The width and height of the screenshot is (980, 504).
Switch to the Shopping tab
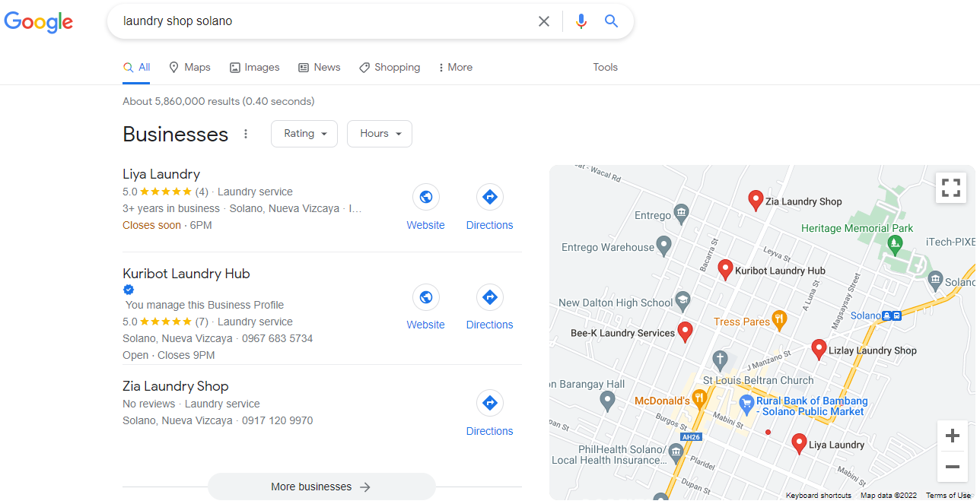pyautogui.click(x=390, y=68)
